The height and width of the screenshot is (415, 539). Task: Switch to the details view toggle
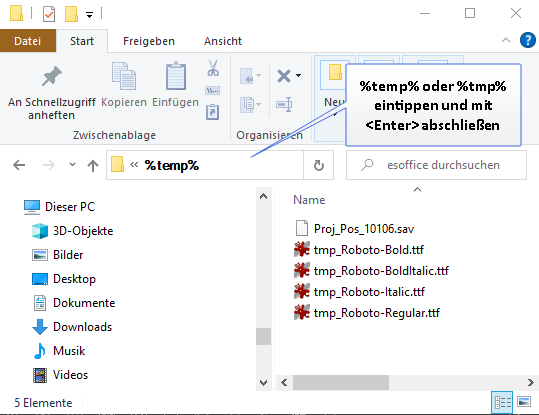tap(502, 402)
